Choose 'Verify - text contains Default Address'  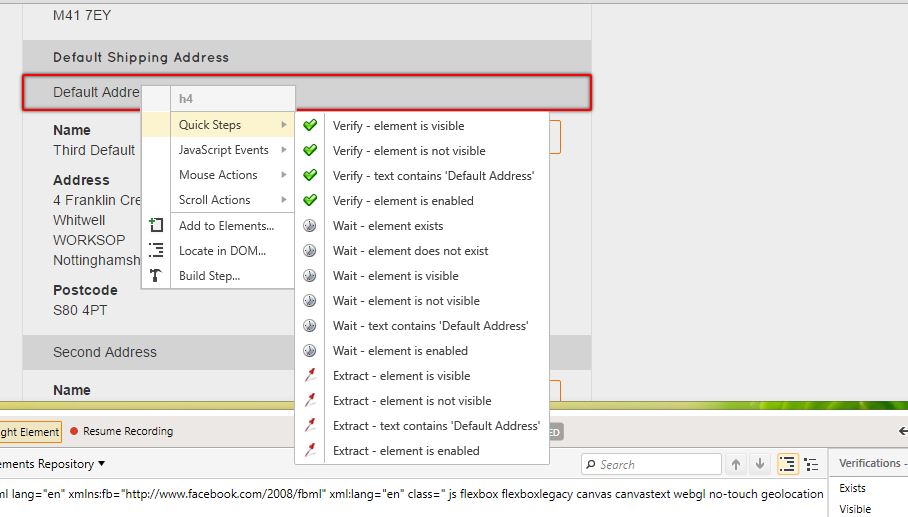tap(433, 176)
